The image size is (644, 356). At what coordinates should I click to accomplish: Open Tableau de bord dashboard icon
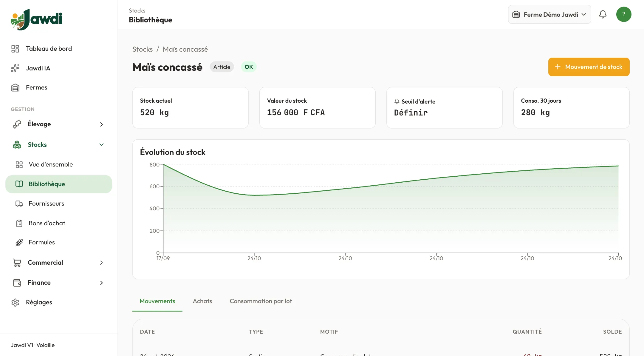(x=15, y=49)
